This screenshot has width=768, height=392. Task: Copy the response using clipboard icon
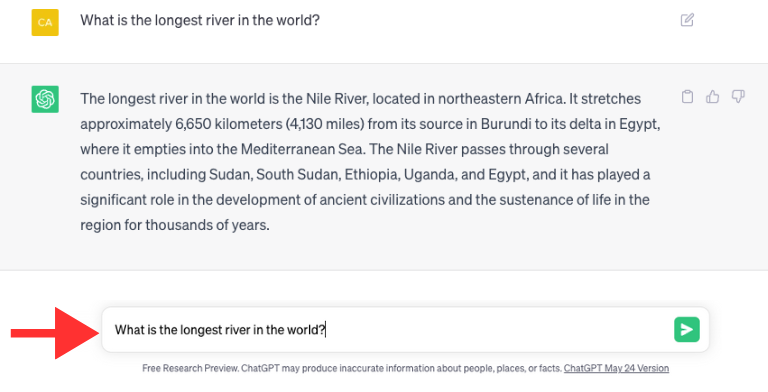687,97
